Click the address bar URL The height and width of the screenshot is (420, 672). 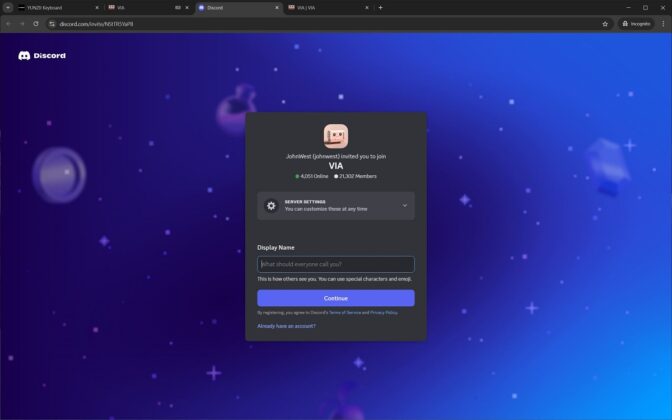(x=96, y=24)
